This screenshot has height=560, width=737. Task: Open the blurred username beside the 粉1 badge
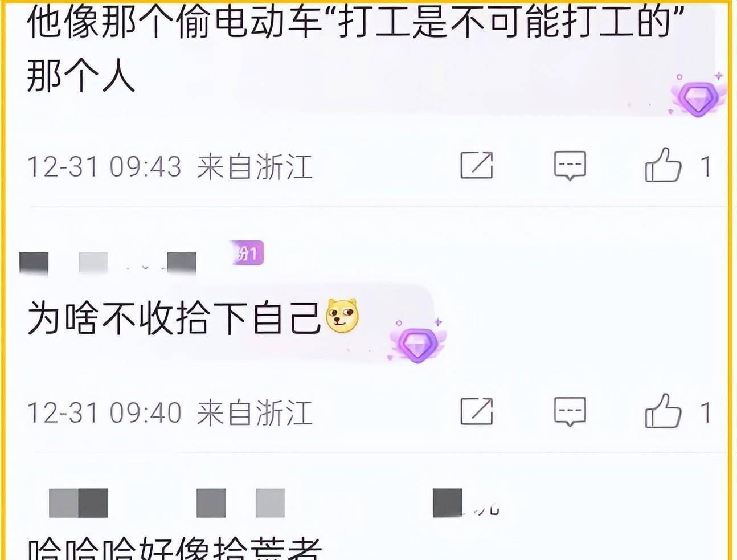point(108,263)
